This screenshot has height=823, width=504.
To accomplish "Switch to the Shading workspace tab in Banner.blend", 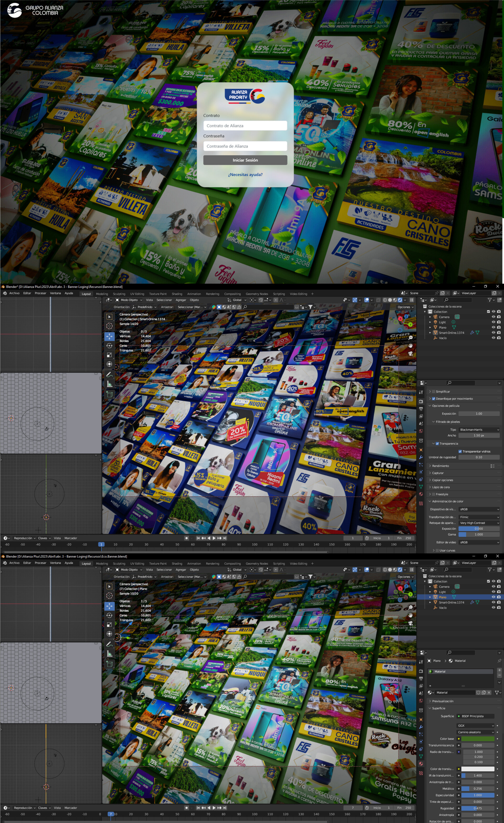I will pos(177,294).
